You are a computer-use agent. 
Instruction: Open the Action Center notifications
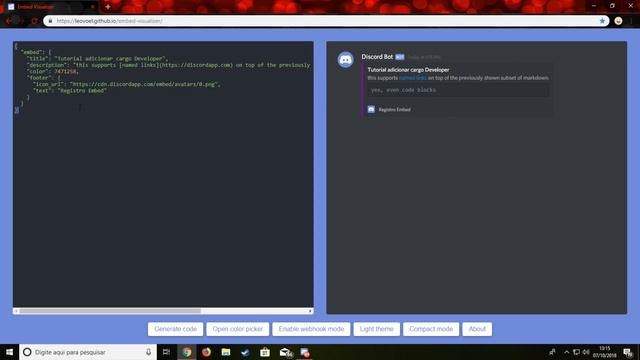click(x=628, y=352)
